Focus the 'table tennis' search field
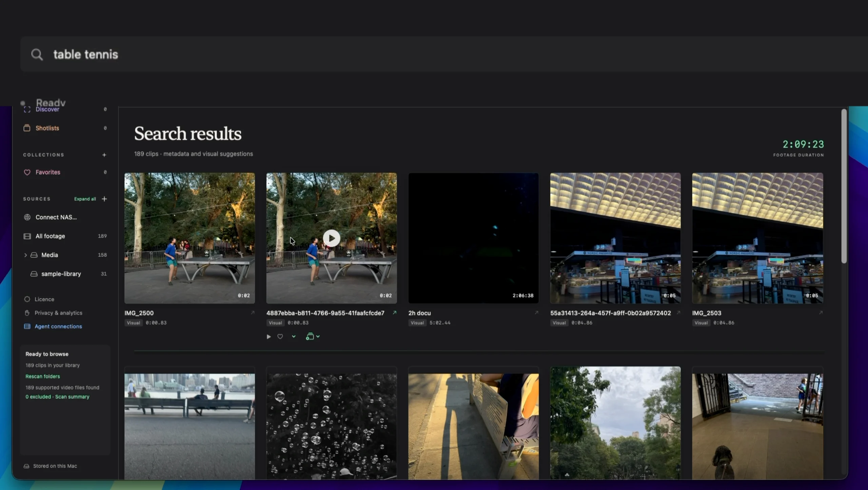 (444, 54)
